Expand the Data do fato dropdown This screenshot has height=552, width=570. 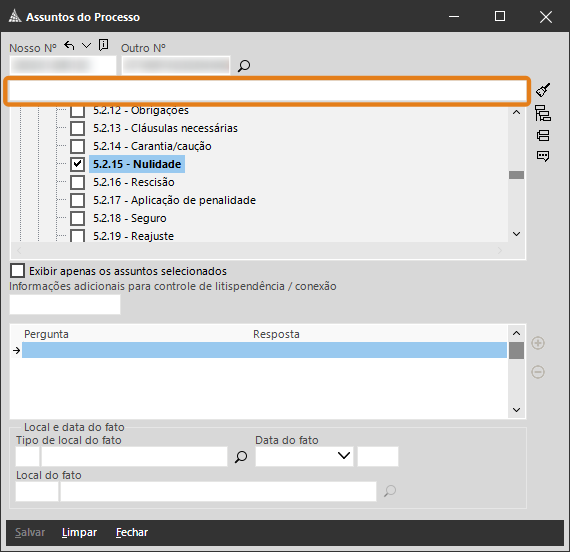[x=344, y=456]
